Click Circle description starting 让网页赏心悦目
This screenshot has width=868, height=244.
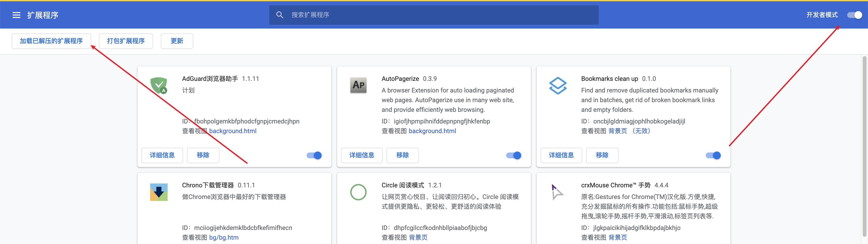pyautogui.click(x=450, y=202)
